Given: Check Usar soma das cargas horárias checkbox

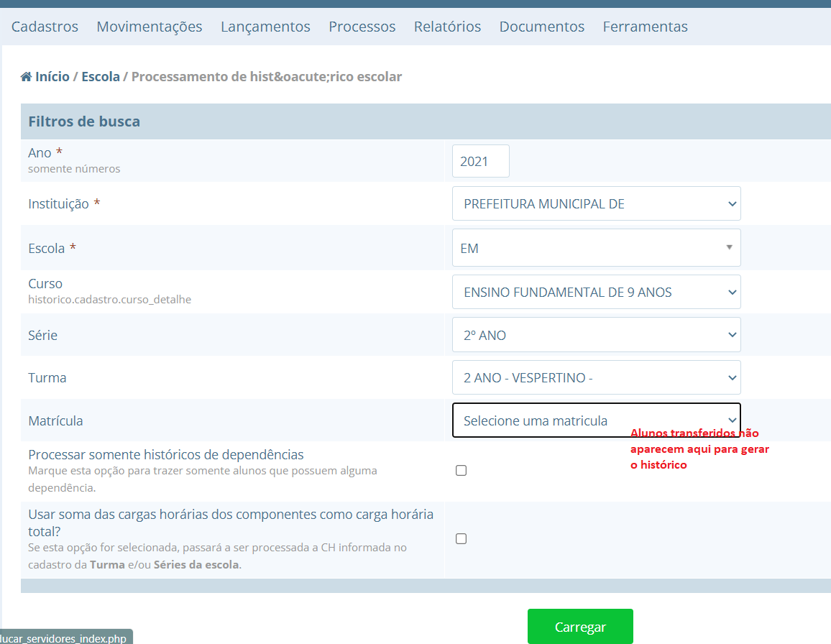Looking at the screenshot, I should [461, 539].
